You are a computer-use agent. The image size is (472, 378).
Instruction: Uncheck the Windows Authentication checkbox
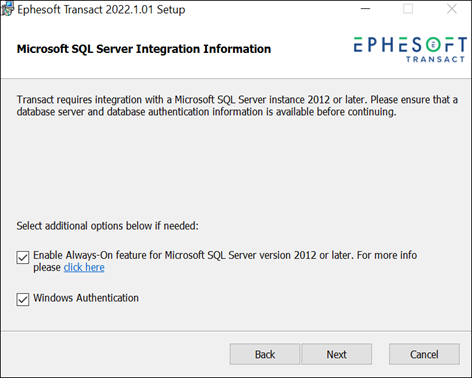[23, 299]
